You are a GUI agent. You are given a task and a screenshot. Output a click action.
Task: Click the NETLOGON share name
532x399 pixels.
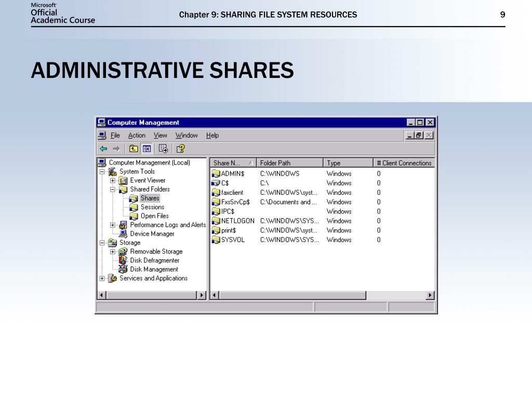point(237,221)
